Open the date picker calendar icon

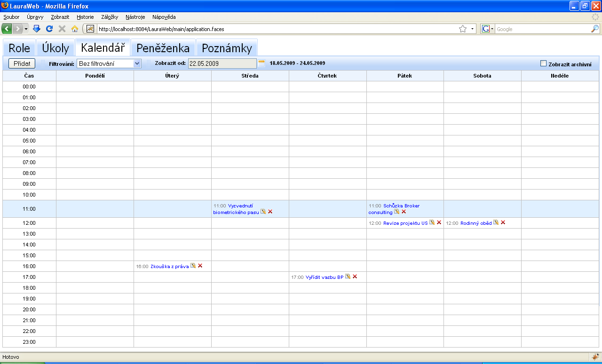261,63
